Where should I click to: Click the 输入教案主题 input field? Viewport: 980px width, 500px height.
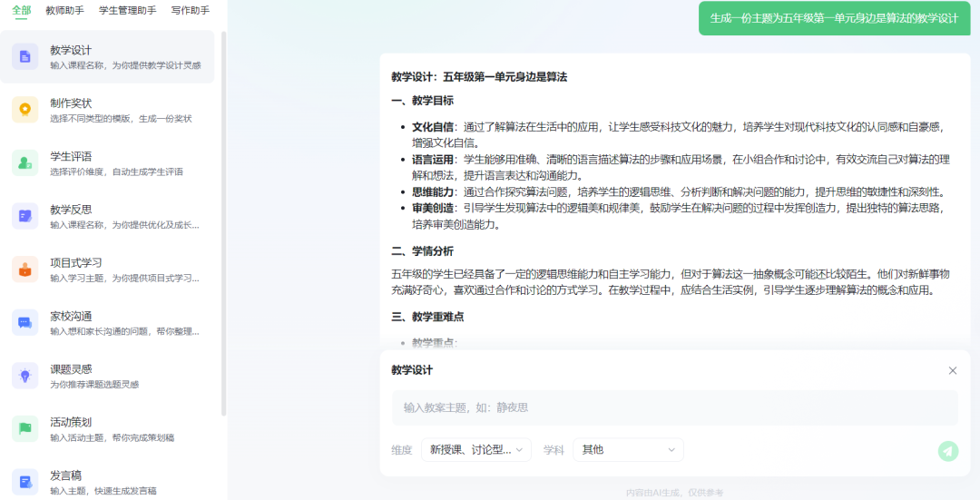[675, 407]
